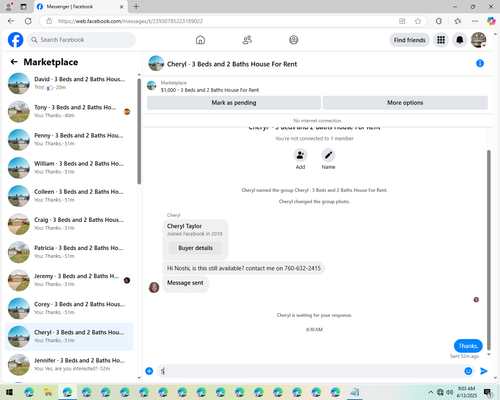Open the Home feed icon
Image resolution: width=500 pixels, height=400 pixels.
[200, 40]
